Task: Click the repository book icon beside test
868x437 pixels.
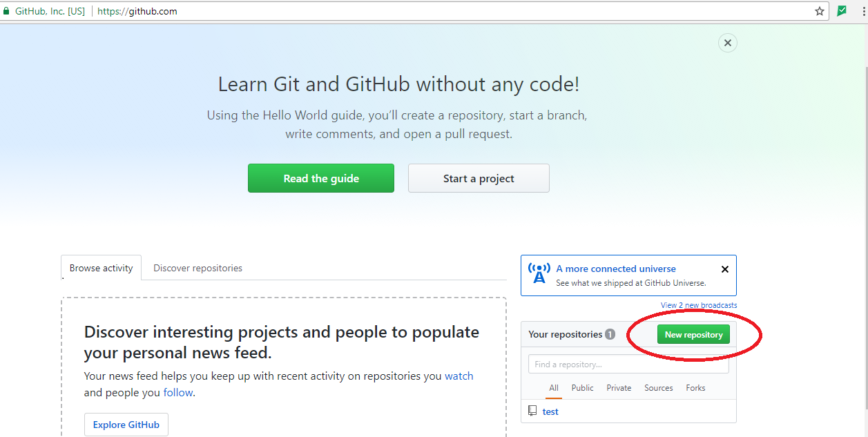Action: pyautogui.click(x=532, y=411)
